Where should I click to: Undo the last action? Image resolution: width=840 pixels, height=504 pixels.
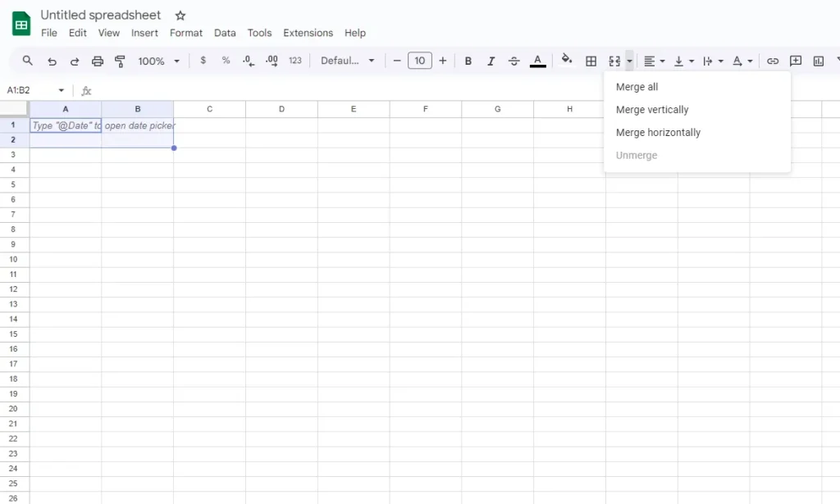[52, 61]
